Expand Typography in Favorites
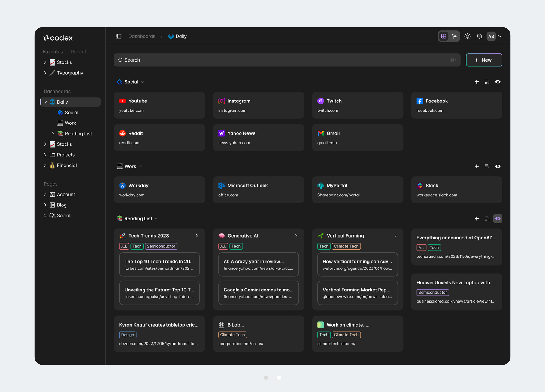Screen dimensions: 545x392 (45, 73)
